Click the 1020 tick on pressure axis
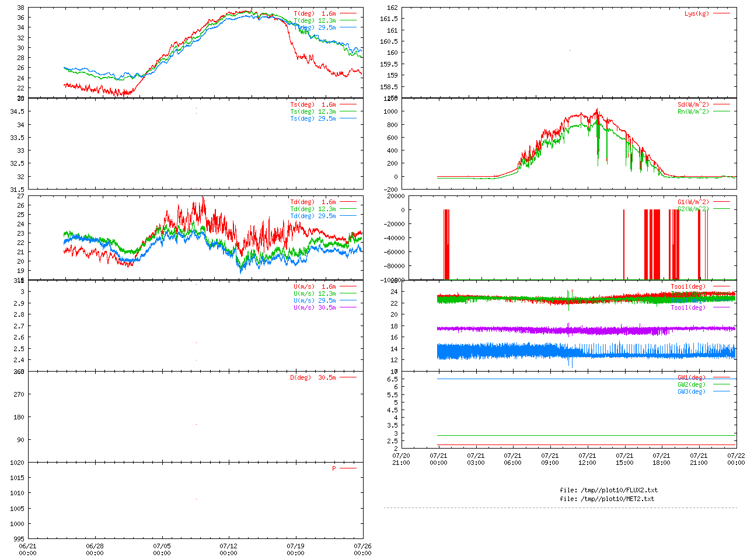Screen dimensions: 747x560 click(x=18, y=463)
